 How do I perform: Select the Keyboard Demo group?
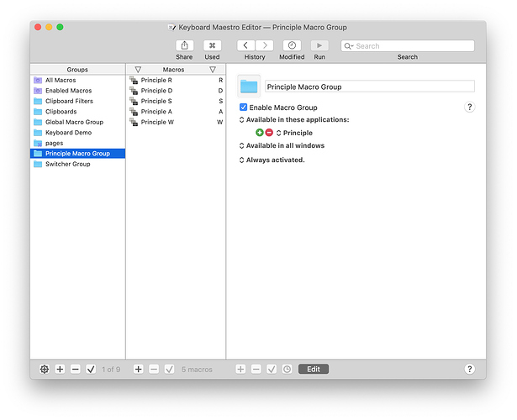(77, 133)
